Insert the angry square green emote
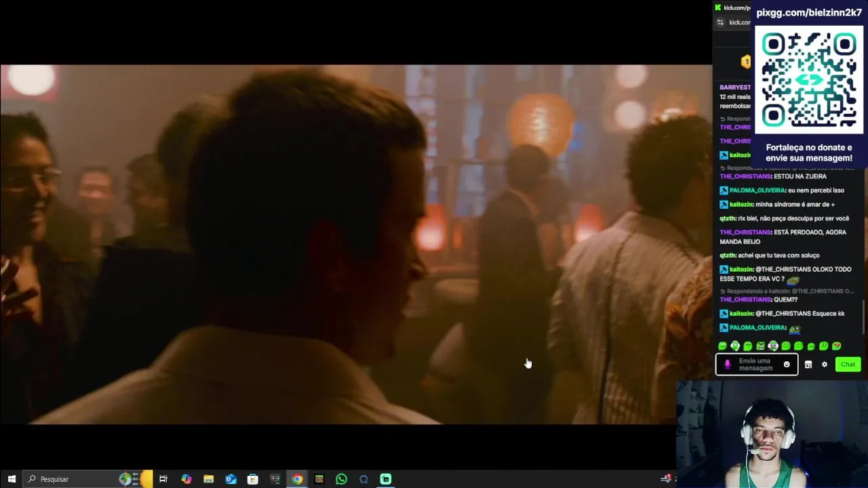This screenshot has height=488, width=868. coord(760,346)
